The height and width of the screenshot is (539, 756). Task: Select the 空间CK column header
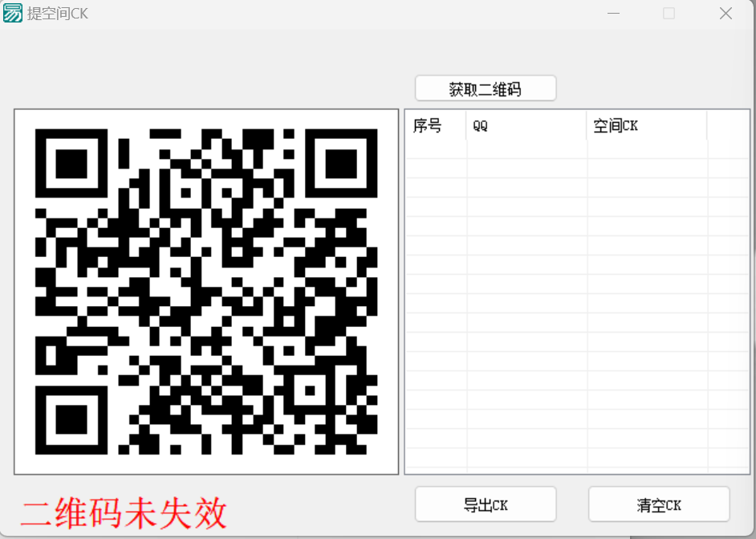(x=615, y=125)
